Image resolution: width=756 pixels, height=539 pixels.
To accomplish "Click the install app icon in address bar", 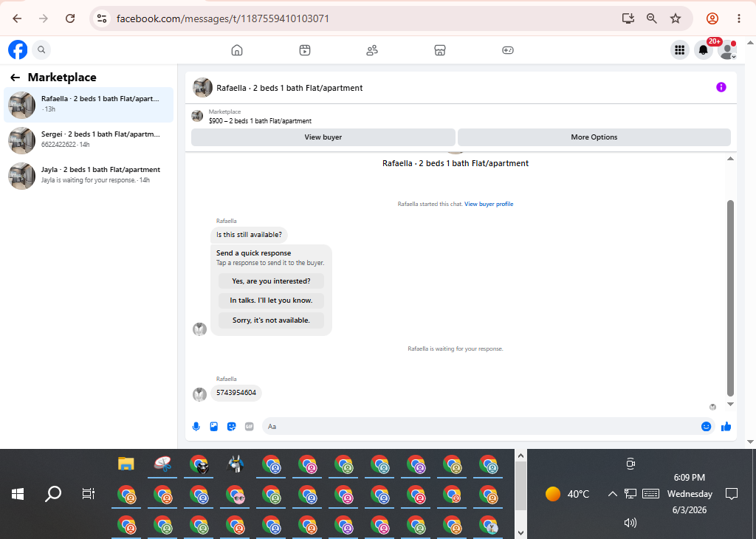I will click(628, 18).
